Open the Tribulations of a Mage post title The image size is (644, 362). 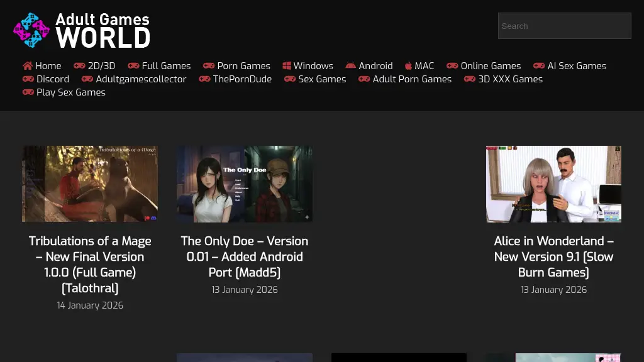coord(90,265)
